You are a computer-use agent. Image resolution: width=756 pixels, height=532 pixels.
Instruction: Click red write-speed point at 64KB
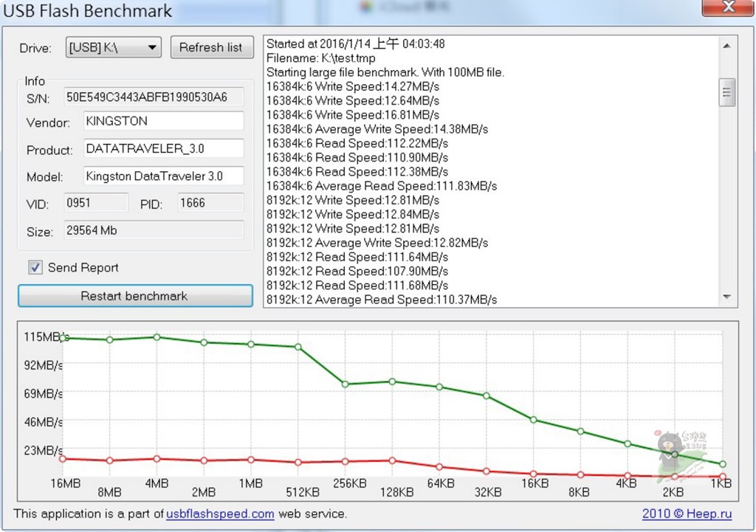pyautogui.click(x=439, y=467)
